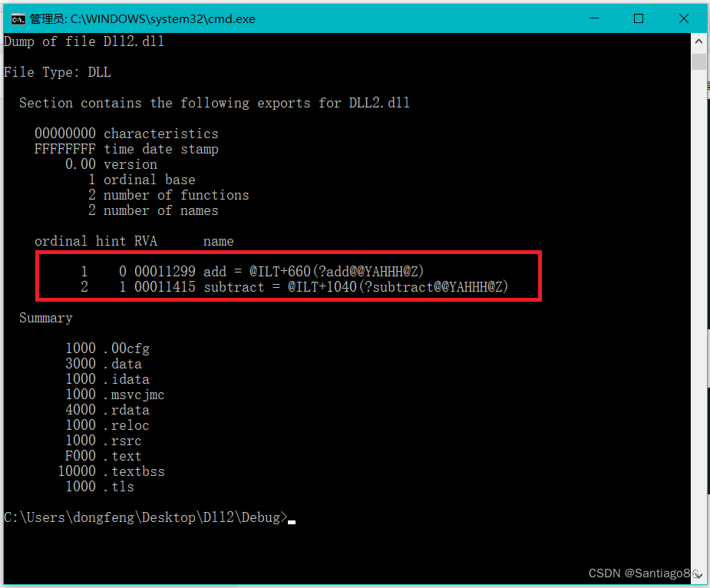Click the '3000 .data' section row
710x588 pixels.
[104, 364]
